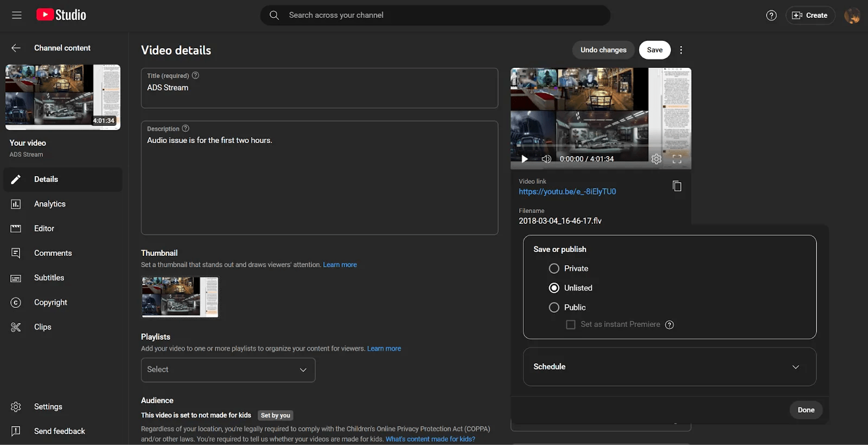The image size is (868, 445).
Task: Click the 0:00:00 / 4:01:34 timestamp
Action: tap(587, 159)
